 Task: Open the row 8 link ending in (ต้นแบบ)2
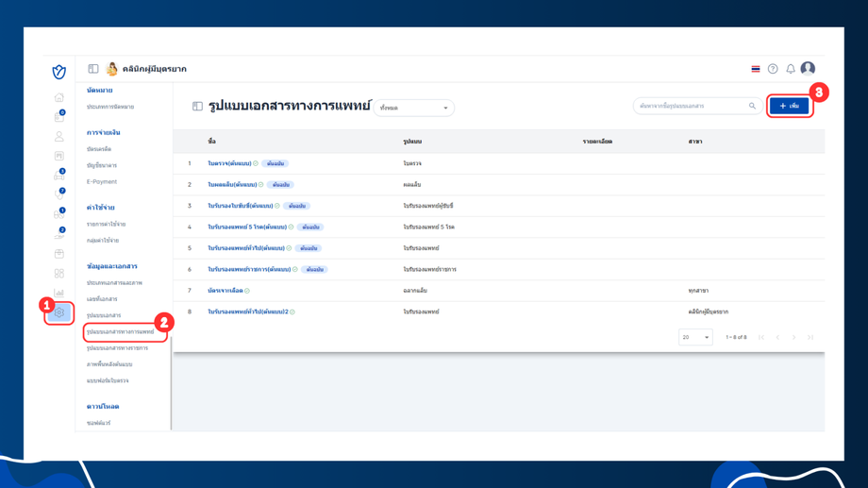248,311
